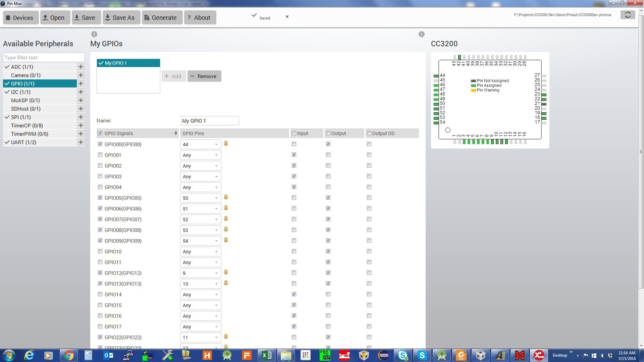644x362 pixels.
Task: Click the Windows Start button
Action: click(9, 355)
